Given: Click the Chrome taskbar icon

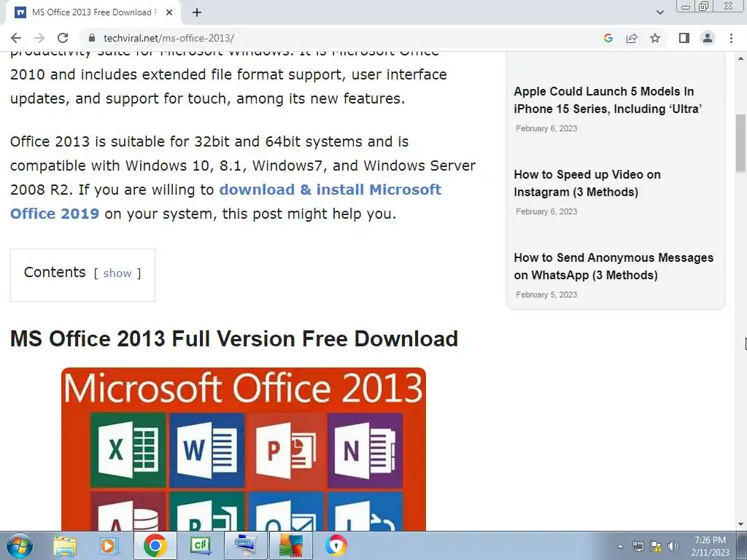Looking at the screenshot, I should tap(155, 545).
